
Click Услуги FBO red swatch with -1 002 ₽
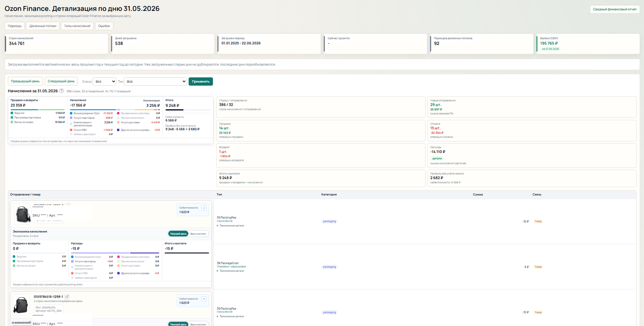(x=71, y=130)
